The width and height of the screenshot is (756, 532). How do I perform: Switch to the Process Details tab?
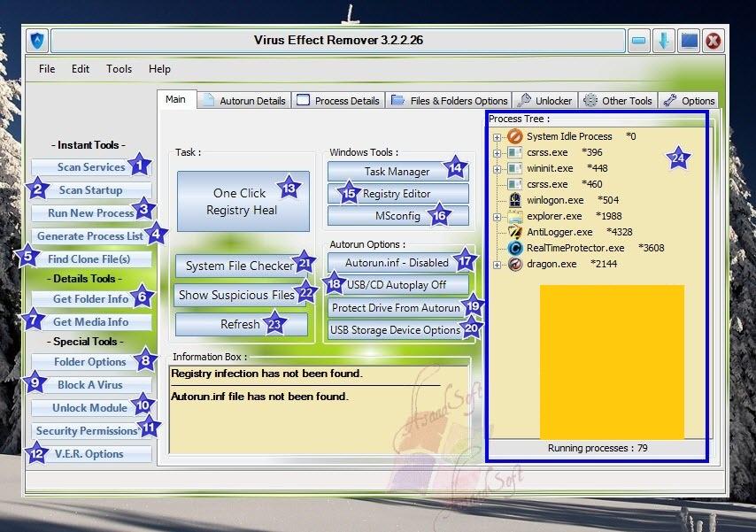[x=338, y=100]
